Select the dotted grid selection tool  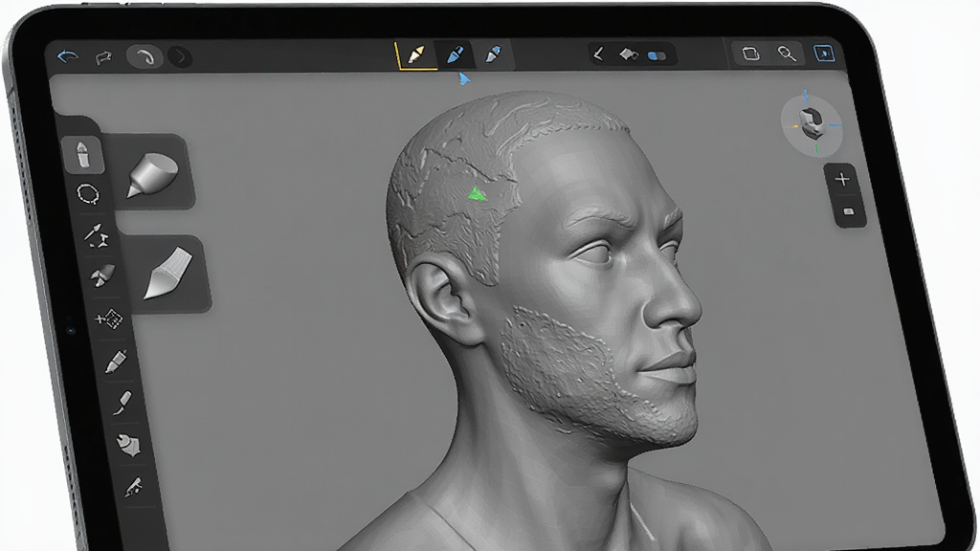pyautogui.click(x=109, y=320)
